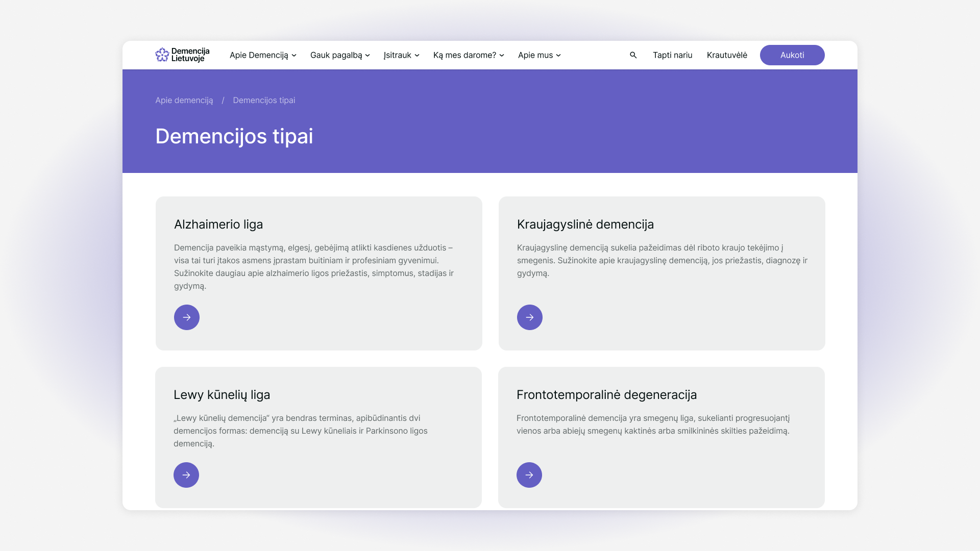
Task: Open the Apie mus dropdown menu
Action: [x=539, y=55]
